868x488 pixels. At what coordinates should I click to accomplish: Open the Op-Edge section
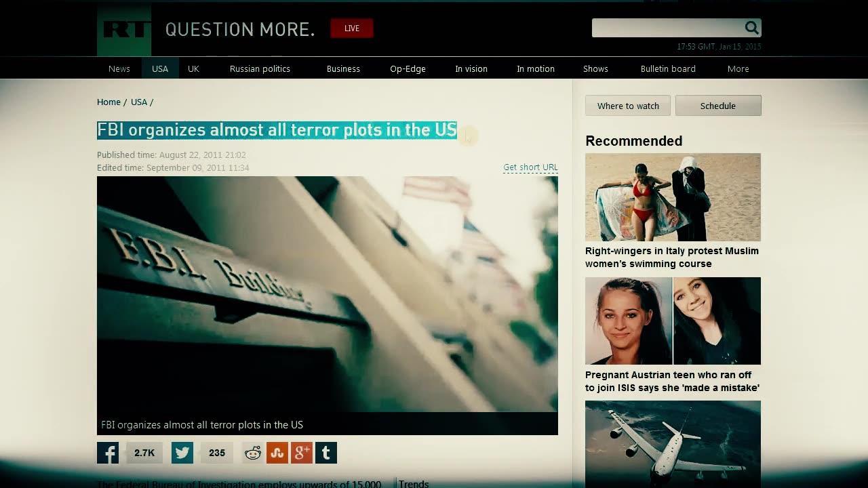click(x=408, y=68)
